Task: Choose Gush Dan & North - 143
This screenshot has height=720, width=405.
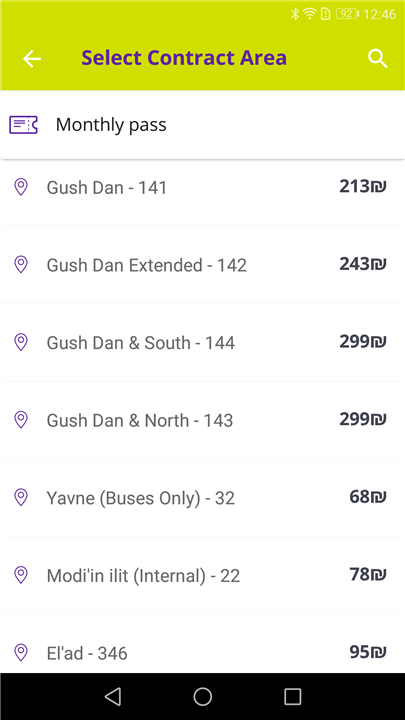Action: click(202, 420)
